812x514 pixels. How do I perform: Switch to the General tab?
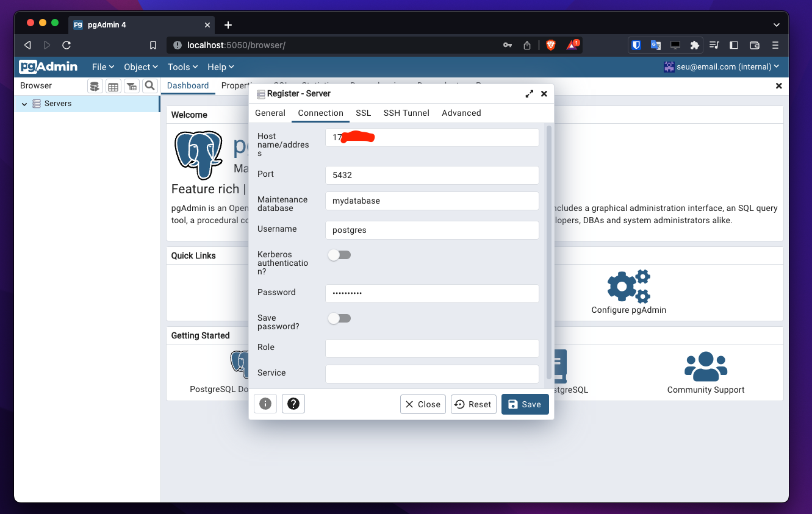click(270, 113)
